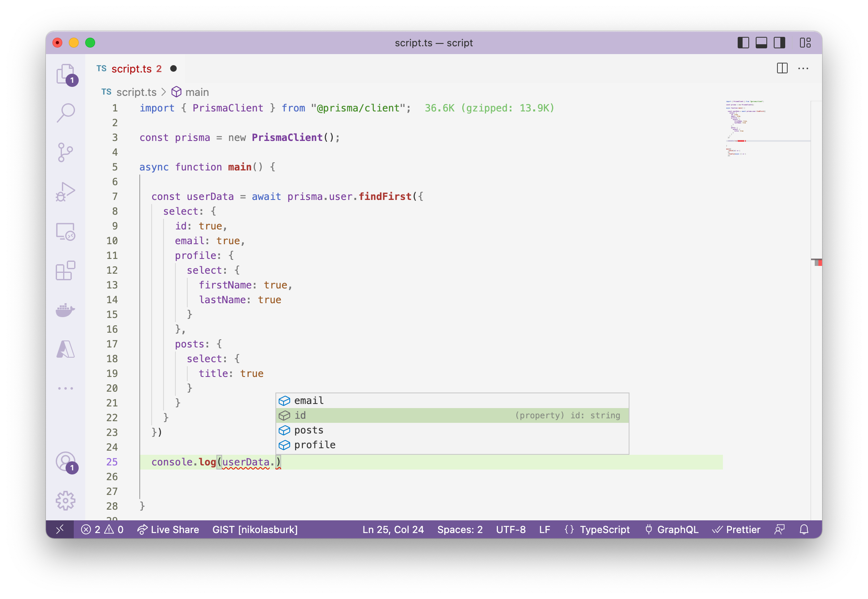Open the Remote Explorer icon
Image resolution: width=868 pixels, height=599 pixels.
tap(65, 231)
